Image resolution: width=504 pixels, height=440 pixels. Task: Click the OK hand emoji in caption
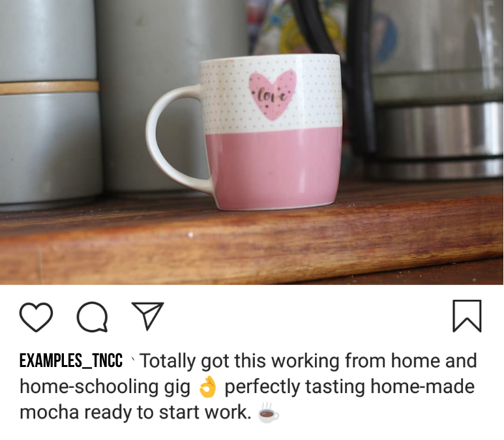click(207, 387)
